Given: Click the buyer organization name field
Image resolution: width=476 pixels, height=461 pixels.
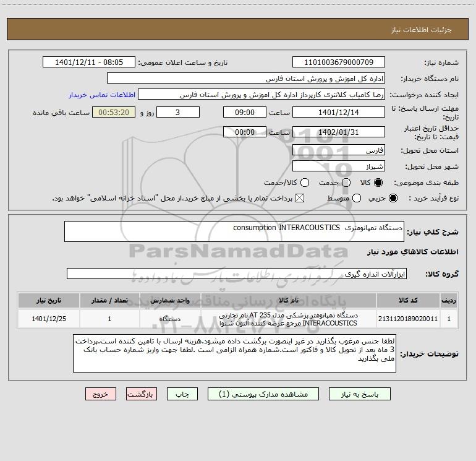Looking at the screenshot, I should pos(246,79).
